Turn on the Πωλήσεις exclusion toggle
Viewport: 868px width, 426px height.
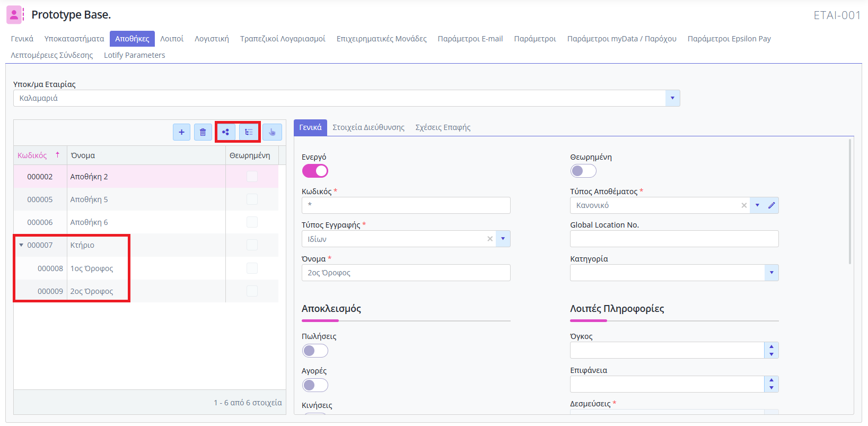click(x=315, y=351)
